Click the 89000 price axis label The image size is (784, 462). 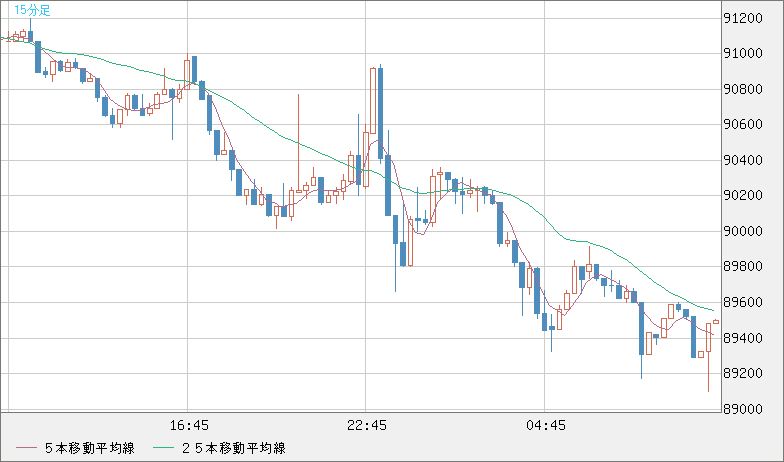point(743,409)
